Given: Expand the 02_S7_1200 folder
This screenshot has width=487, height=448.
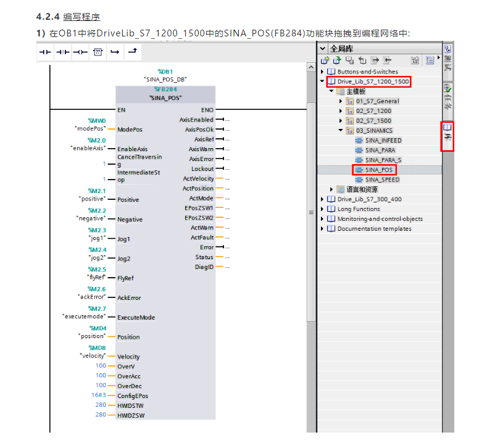Looking at the screenshot, I should click(341, 111).
